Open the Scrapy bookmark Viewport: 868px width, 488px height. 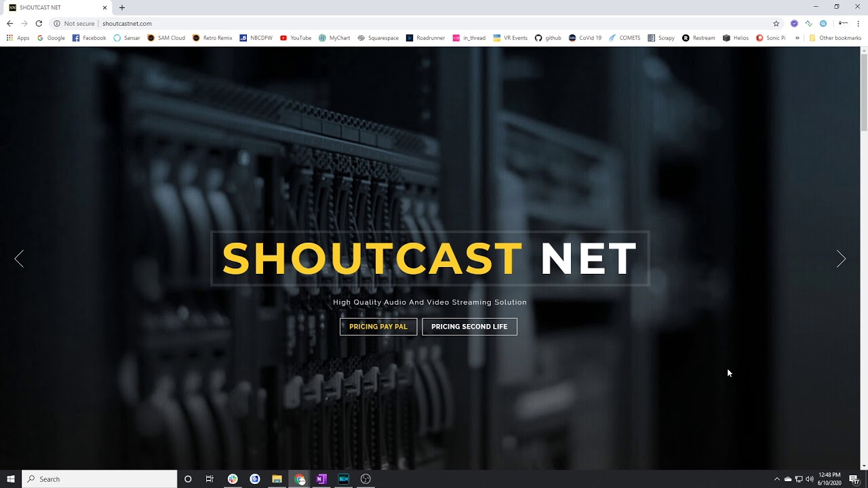pos(661,38)
